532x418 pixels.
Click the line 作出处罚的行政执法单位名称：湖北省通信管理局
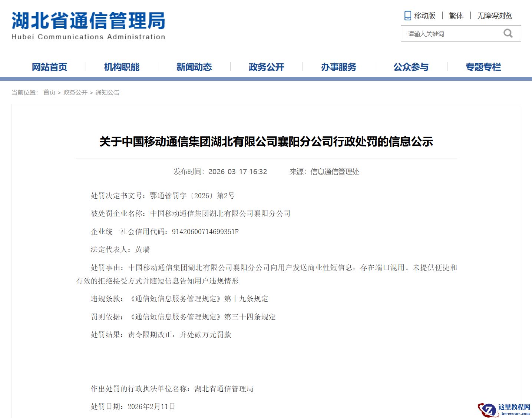[172, 389]
